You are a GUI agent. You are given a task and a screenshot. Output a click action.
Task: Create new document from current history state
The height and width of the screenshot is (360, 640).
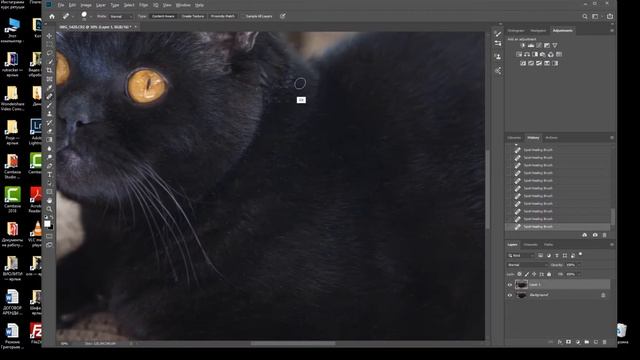(584, 235)
